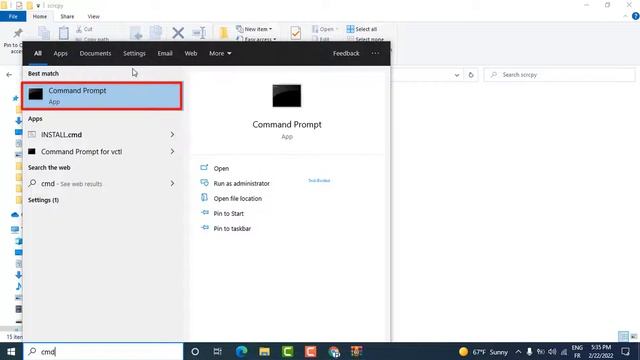Open Chrome taskbar icon
This screenshot has height=360, width=640.
(334, 351)
